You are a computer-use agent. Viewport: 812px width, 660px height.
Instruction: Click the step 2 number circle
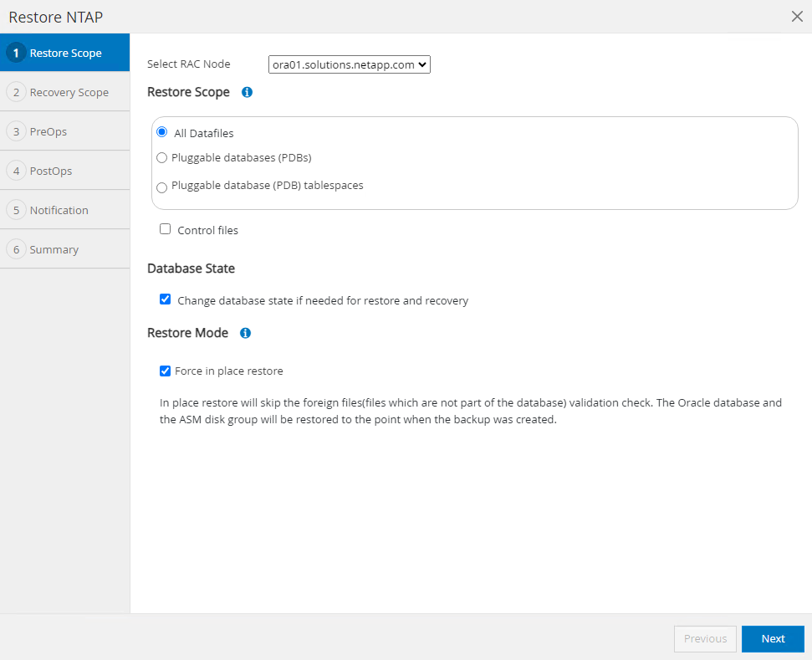(15, 92)
